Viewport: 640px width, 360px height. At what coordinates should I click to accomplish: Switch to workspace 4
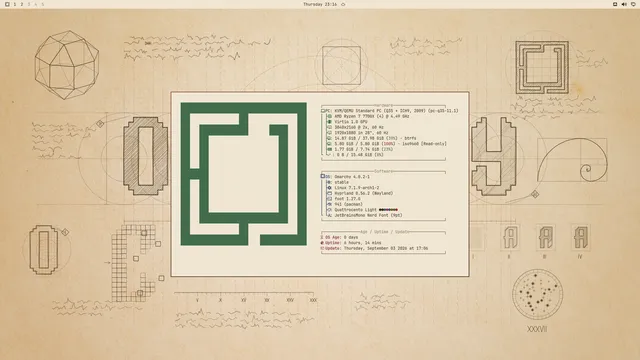click(36, 4)
